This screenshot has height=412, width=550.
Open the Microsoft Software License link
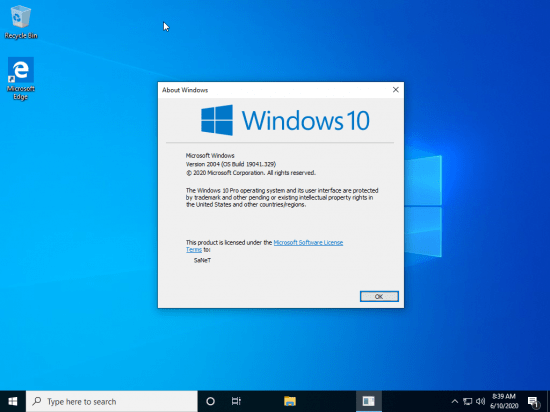[308, 242]
